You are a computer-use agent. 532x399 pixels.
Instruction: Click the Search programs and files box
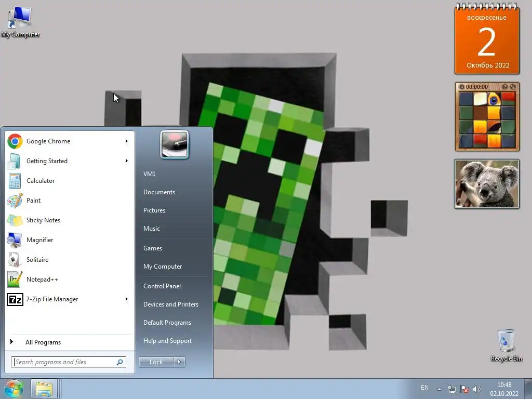[69, 362]
